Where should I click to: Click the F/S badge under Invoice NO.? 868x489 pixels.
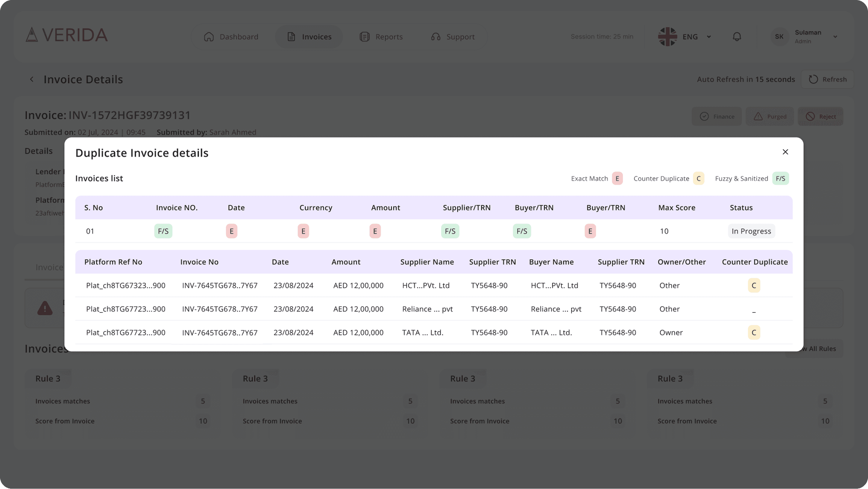163,231
